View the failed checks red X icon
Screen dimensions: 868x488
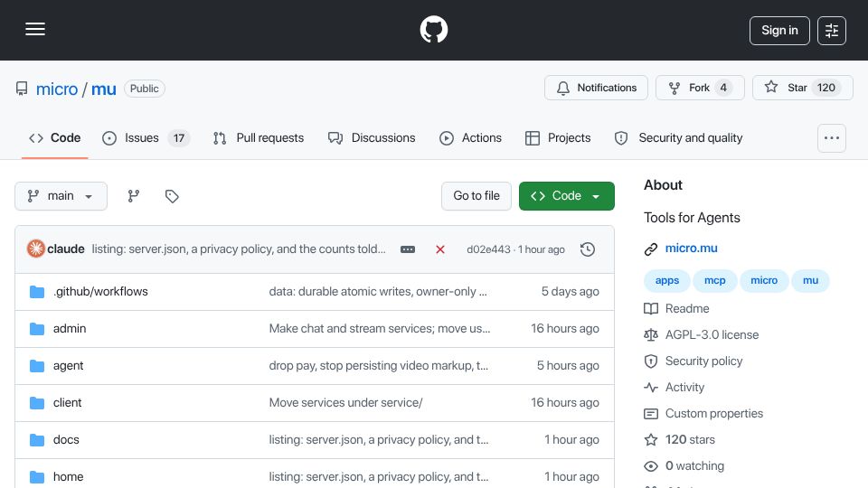pos(440,249)
